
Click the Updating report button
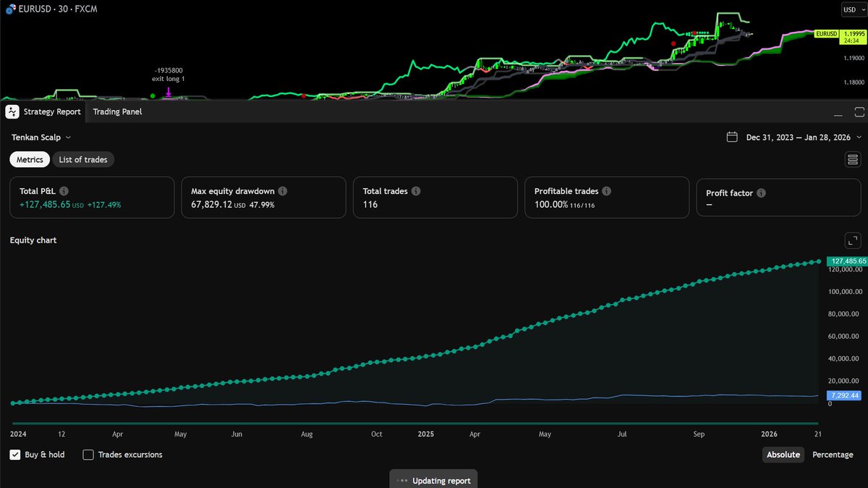click(433, 479)
